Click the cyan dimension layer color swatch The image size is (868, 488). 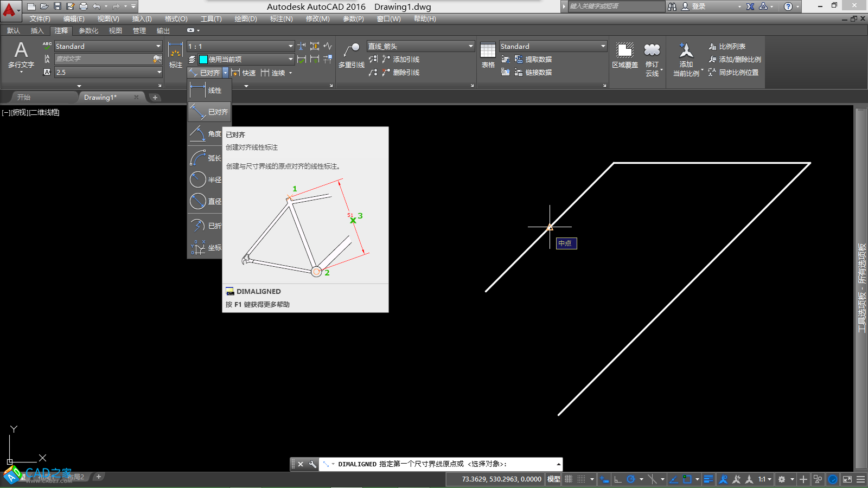(203, 60)
